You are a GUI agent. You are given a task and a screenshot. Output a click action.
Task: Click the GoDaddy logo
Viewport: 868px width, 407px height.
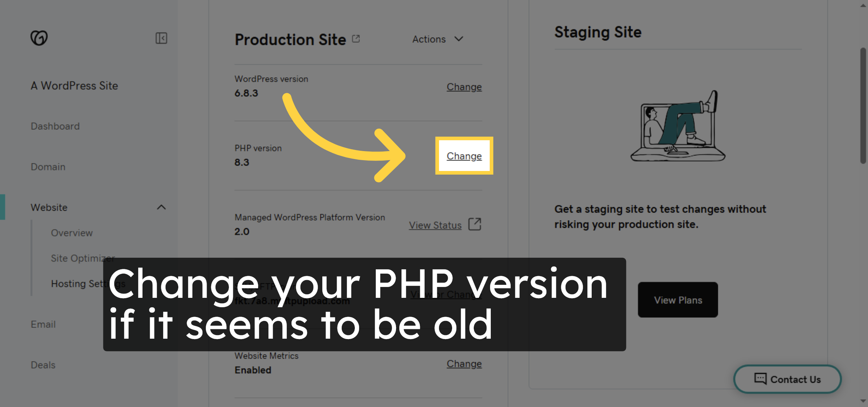coord(39,38)
